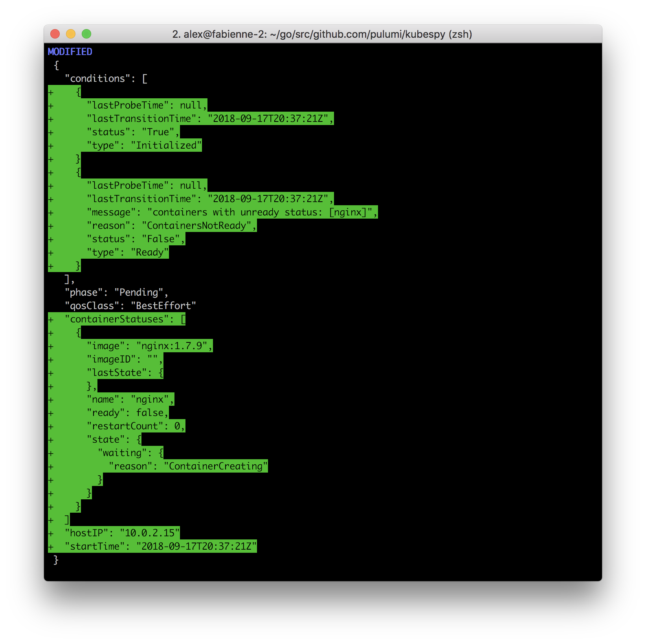Click the "nginx:1.7.9" image value
Screen dimensions: 646x644
tap(171, 346)
